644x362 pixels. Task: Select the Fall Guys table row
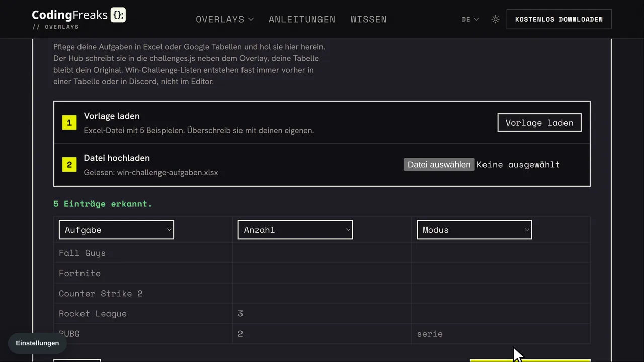click(x=322, y=253)
